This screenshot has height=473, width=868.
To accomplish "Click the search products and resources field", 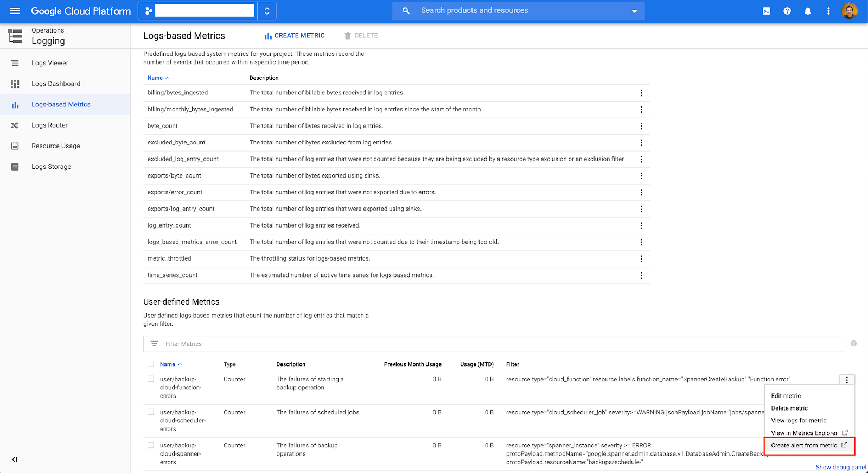I will pyautogui.click(x=518, y=11).
